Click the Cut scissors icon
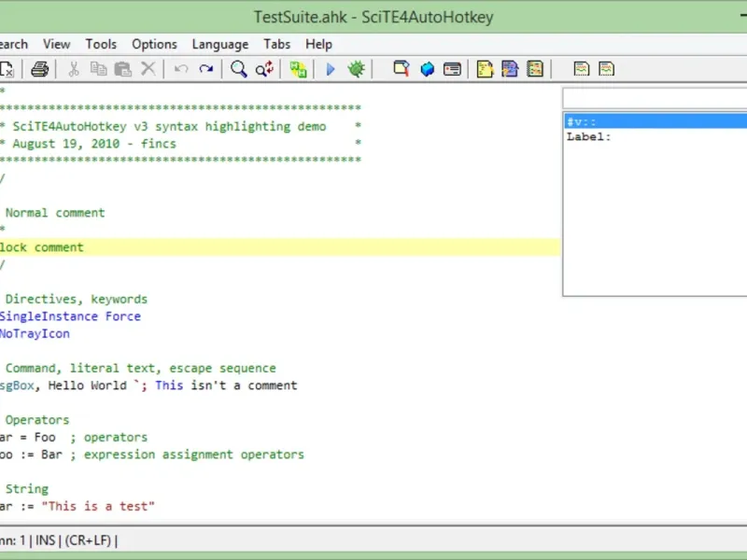Screen dimensions: 747x560 point(74,69)
